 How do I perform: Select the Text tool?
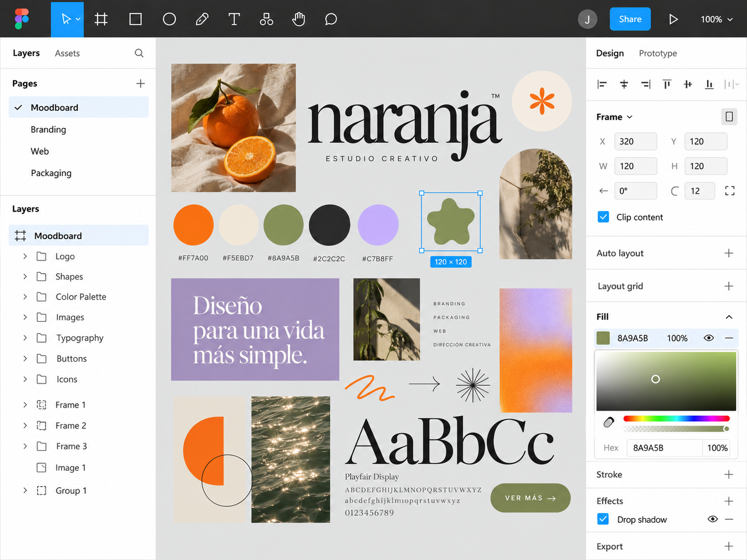click(234, 19)
